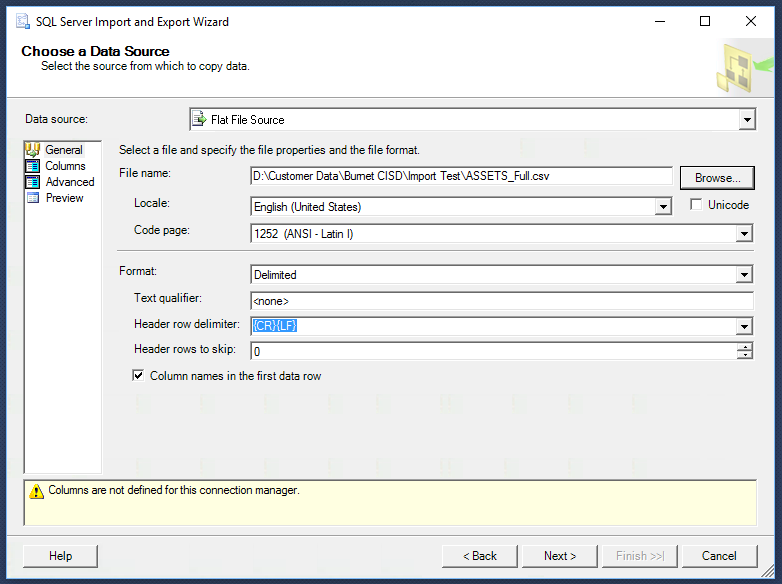This screenshot has width=782, height=584.
Task: Click the Preview page icon
Action: [x=33, y=198]
